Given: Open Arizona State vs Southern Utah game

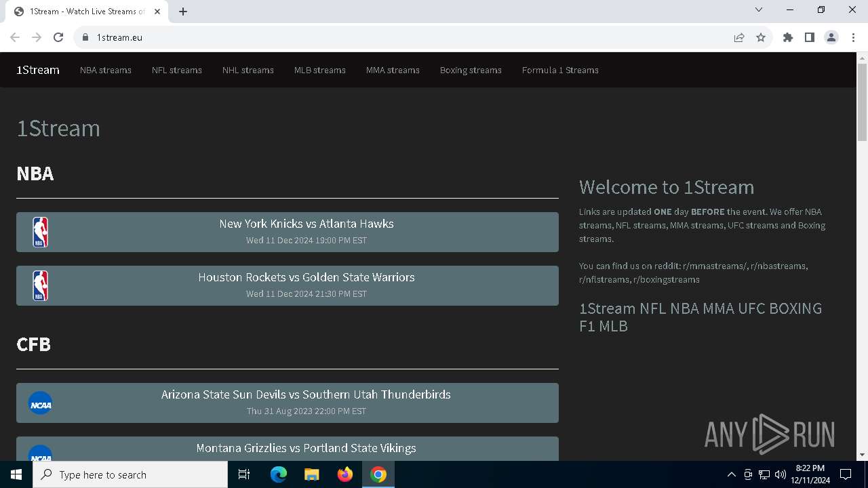Looking at the screenshot, I should tap(288, 403).
